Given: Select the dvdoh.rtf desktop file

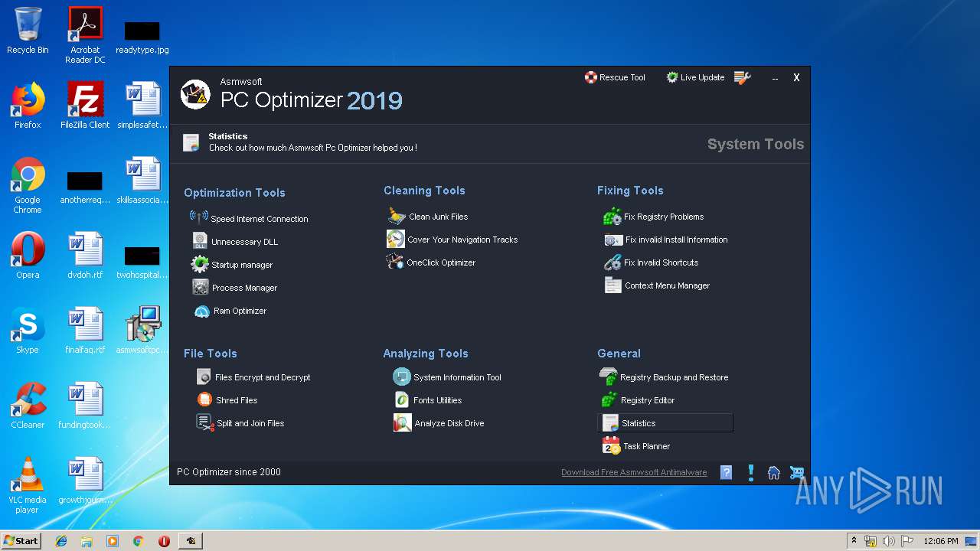Looking at the screenshot, I should pyautogui.click(x=85, y=256).
